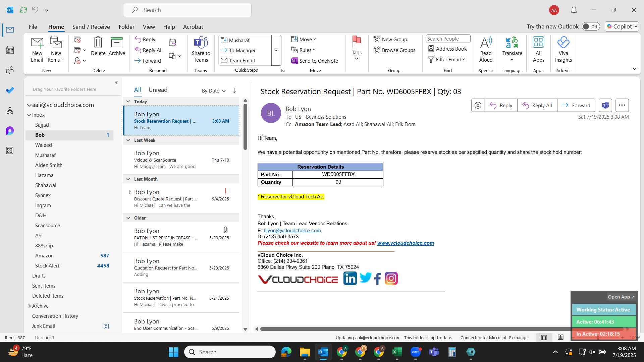Image resolution: width=644 pixels, height=362 pixels.
Task: Send message to OneNote
Action: coord(314,61)
